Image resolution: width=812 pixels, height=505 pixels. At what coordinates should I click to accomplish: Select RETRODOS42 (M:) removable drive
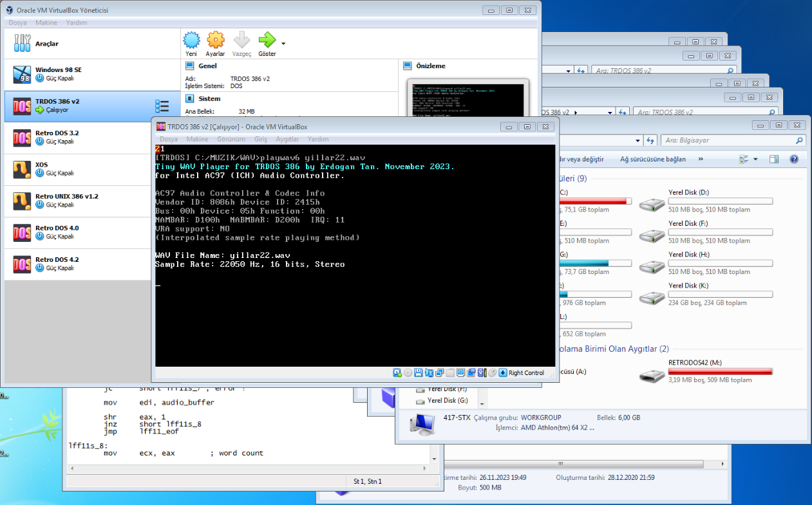pos(706,371)
